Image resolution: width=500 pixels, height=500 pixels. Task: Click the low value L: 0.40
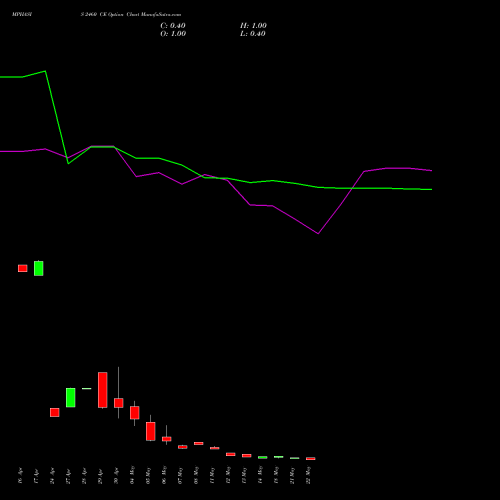(x=253, y=34)
